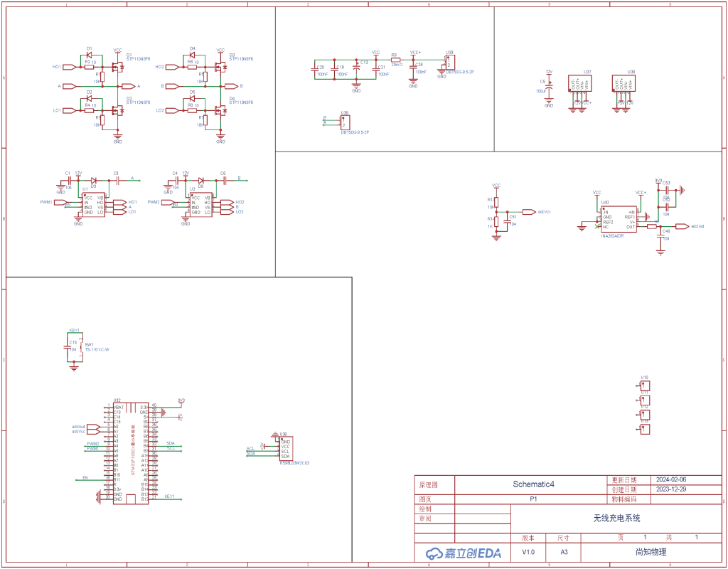Click the 嘉立创EDA logo in title block
The width and height of the screenshot is (728, 569).
point(463,553)
